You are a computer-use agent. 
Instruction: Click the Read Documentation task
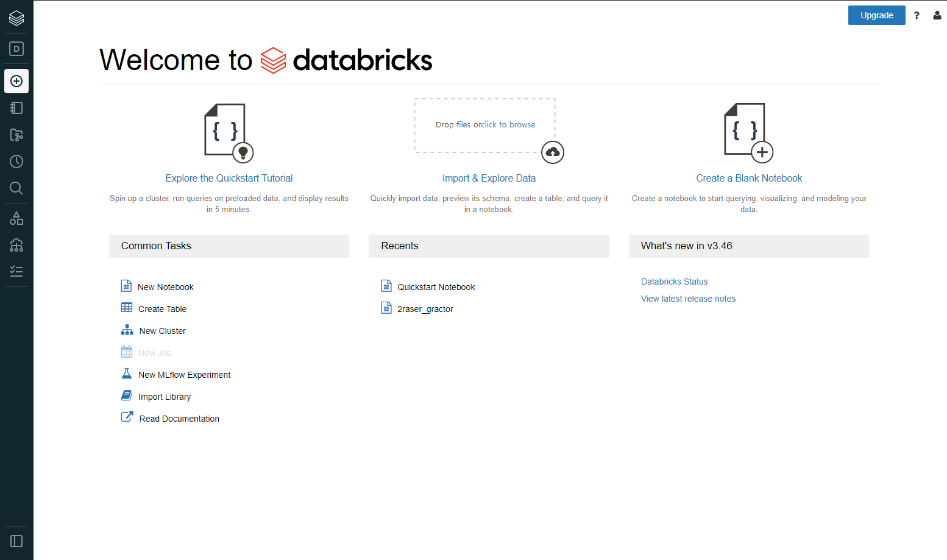[179, 419]
